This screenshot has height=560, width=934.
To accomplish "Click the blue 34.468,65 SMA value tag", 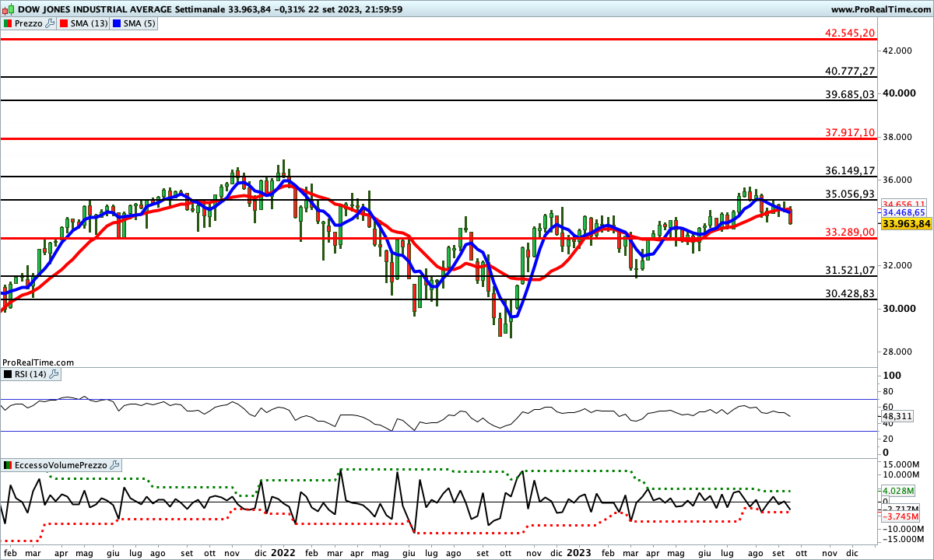I will [x=903, y=212].
